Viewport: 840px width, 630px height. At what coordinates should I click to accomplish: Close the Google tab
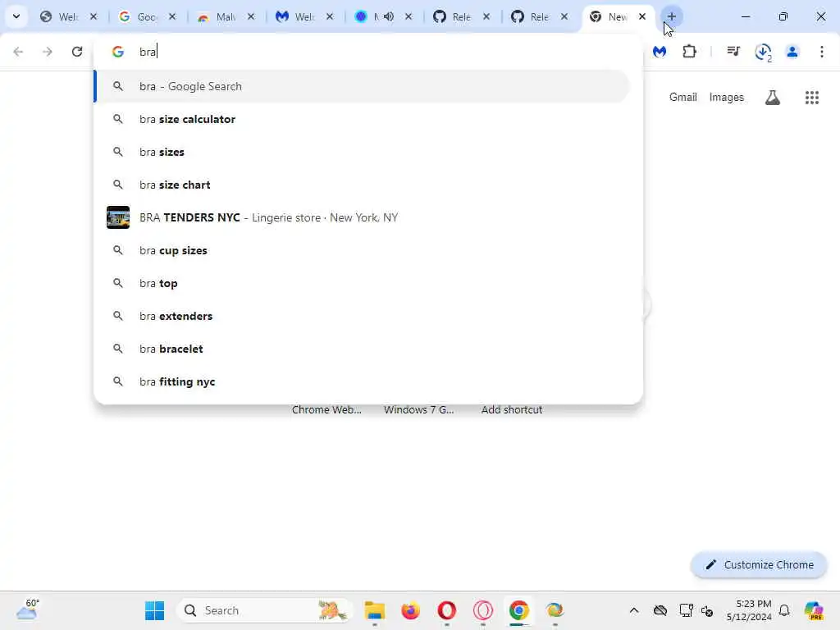coord(172,16)
